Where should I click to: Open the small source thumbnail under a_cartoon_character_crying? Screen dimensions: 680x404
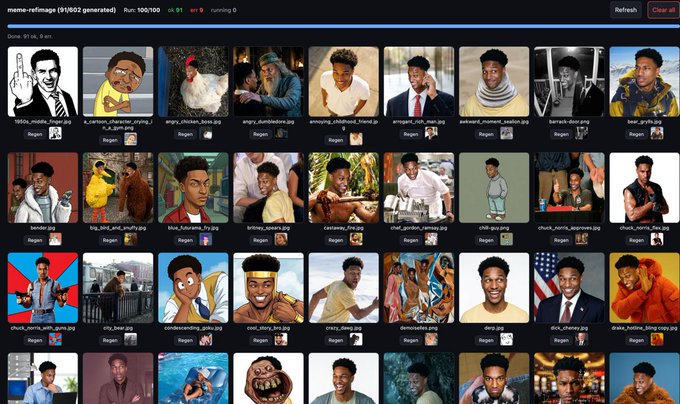coord(131,139)
